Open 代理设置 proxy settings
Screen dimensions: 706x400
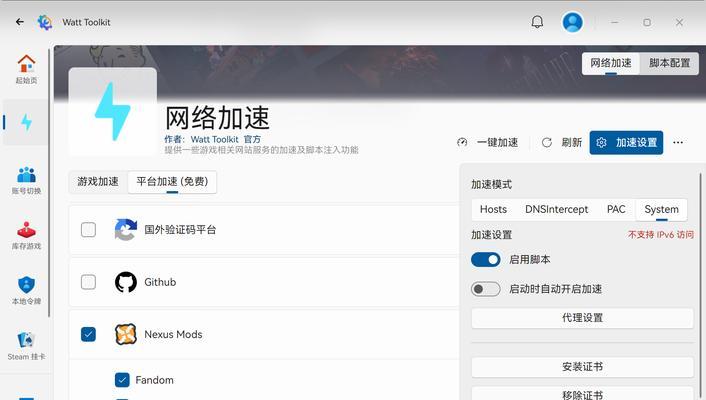coord(582,318)
